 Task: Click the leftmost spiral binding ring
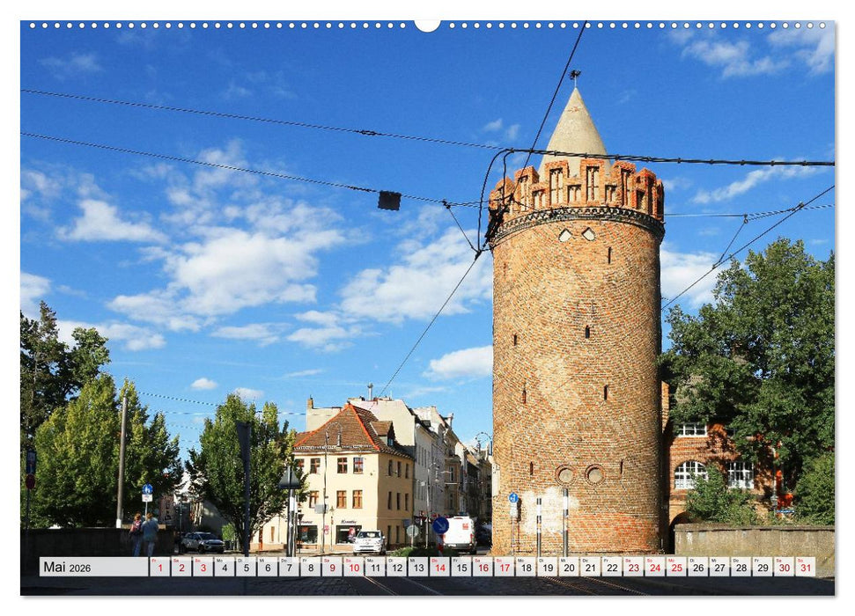pos(33,25)
